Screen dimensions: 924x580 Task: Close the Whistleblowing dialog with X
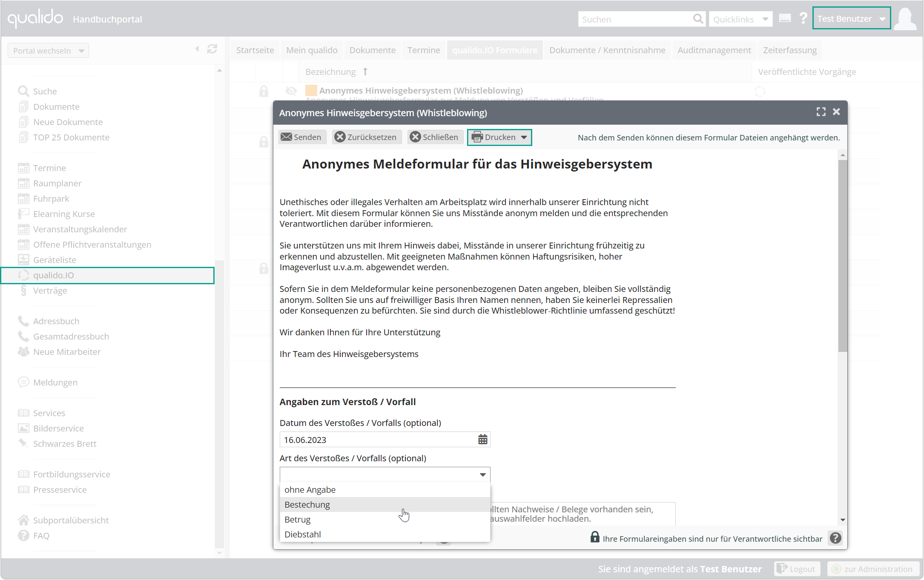(x=836, y=112)
